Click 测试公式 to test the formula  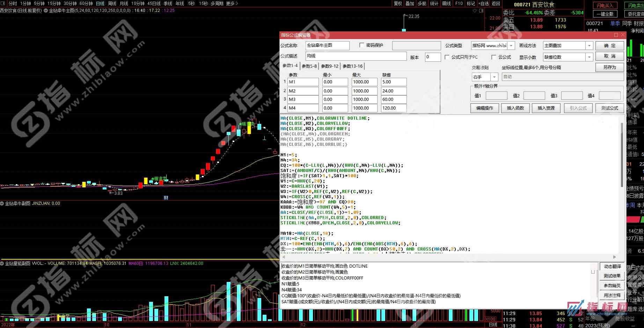(609, 108)
